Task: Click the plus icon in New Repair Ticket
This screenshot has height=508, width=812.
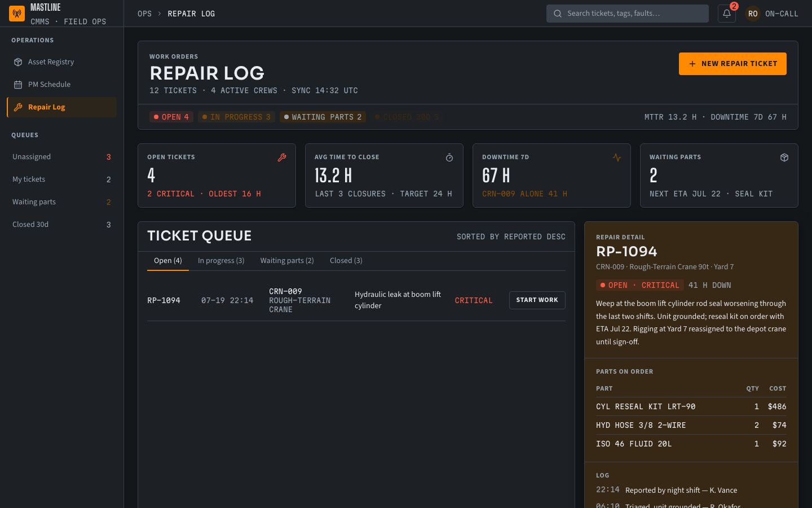Action: [x=692, y=64]
